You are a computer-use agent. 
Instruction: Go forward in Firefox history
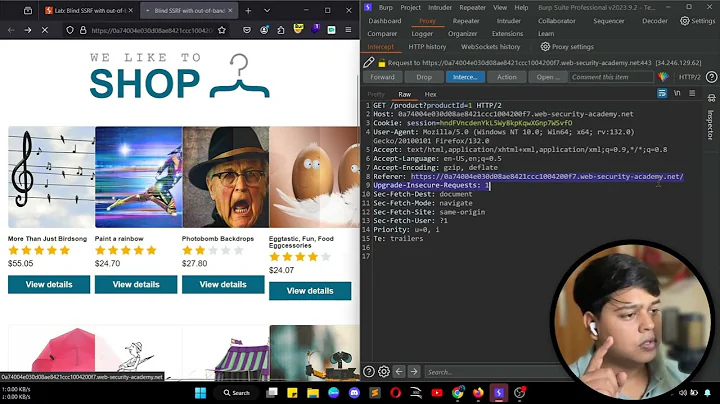tap(28, 30)
